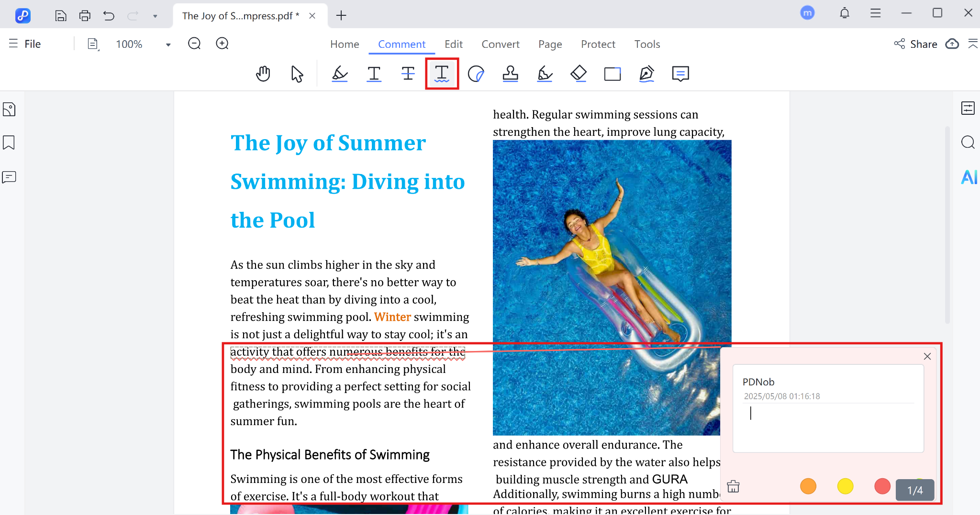The height and width of the screenshot is (515, 980).
Task: Expand the zoom level dropdown
Action: [168, 44]
